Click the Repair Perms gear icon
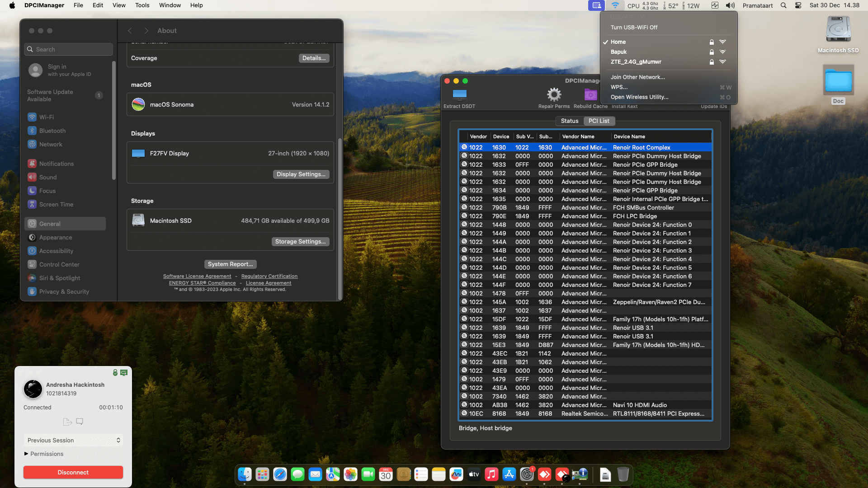The image size is (868, 488). point(554,94)
